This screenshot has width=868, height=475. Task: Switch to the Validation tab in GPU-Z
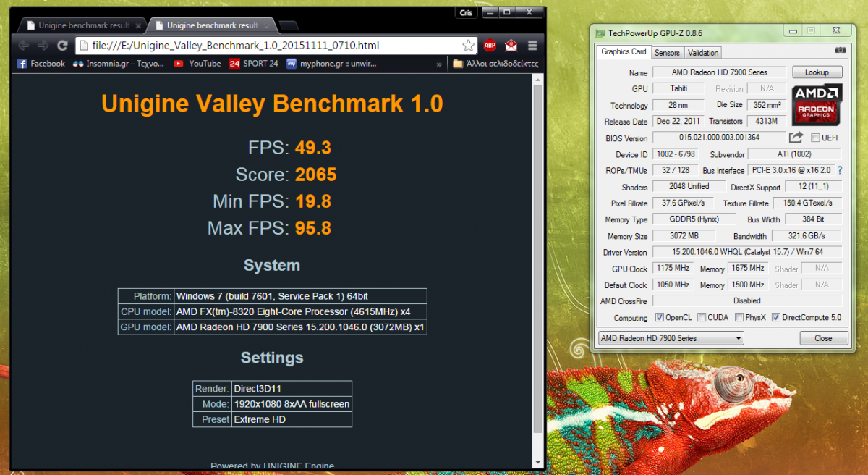pyautogui.click(x=703, y=53)
